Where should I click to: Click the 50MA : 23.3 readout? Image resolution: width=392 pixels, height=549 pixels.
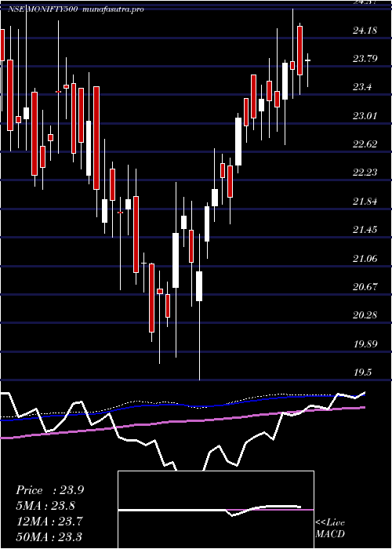pos(49,536)
